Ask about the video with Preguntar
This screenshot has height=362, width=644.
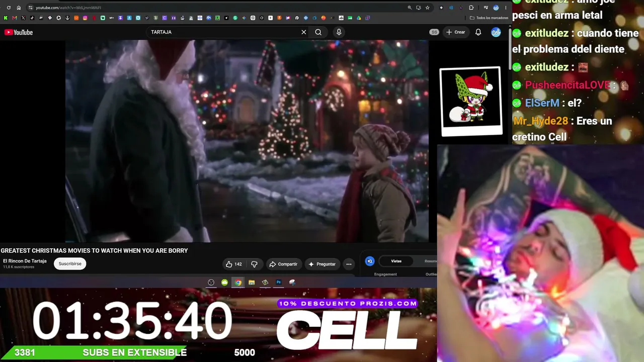(x=322, y=264)
